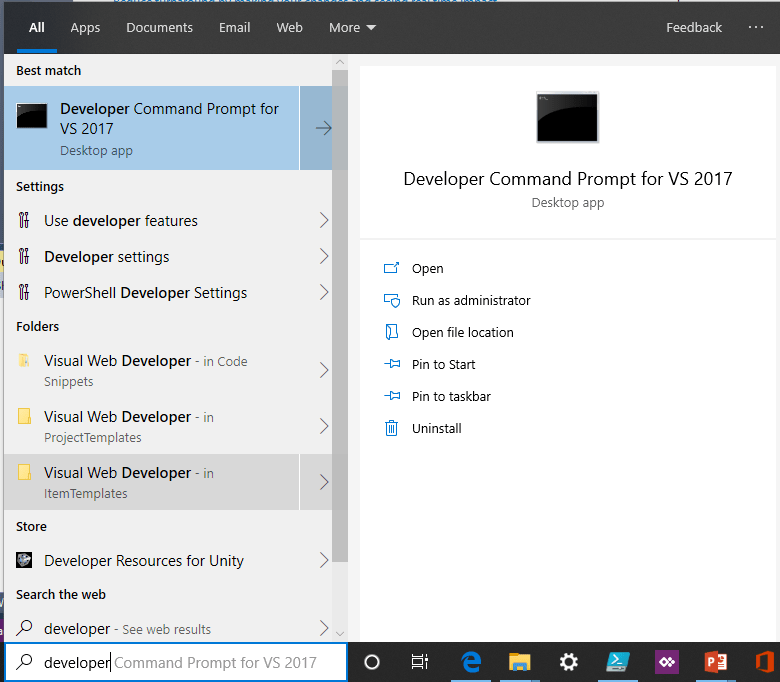
Task: Click the ProjectTemplates folder icon
Action: [24, 416]
